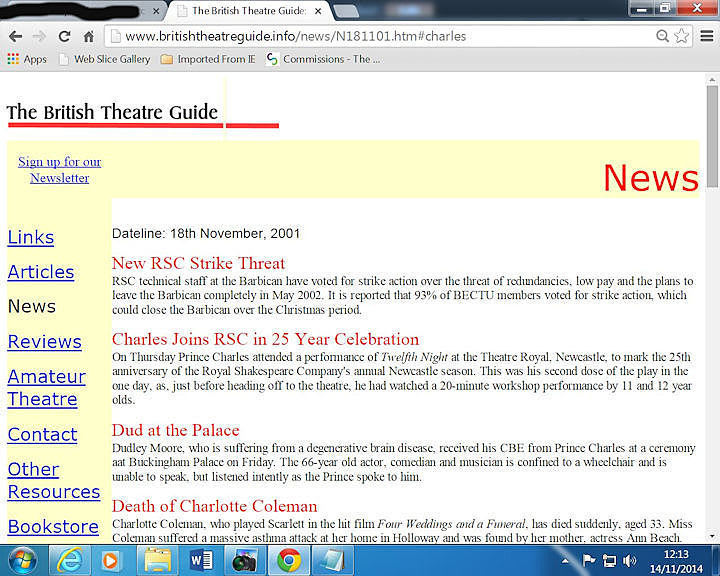This screenshot has width=720, height=576.
Task: Click the large red News heading
Action: (x=651, y=178)
